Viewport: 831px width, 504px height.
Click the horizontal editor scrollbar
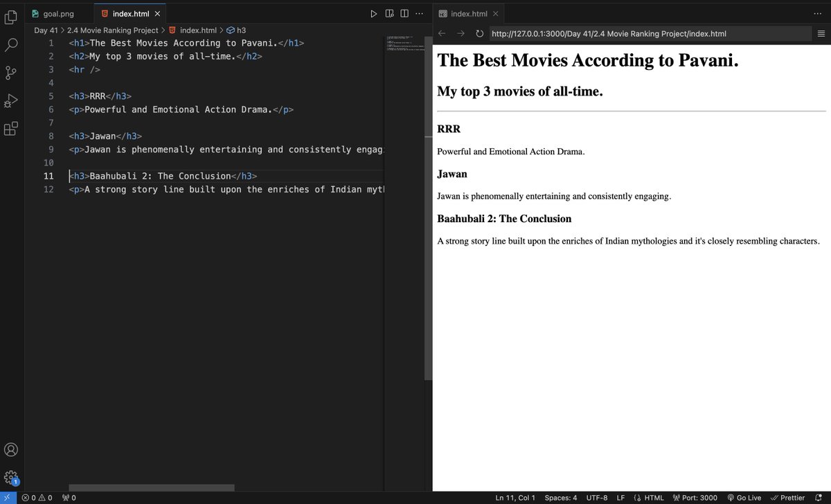152,488
